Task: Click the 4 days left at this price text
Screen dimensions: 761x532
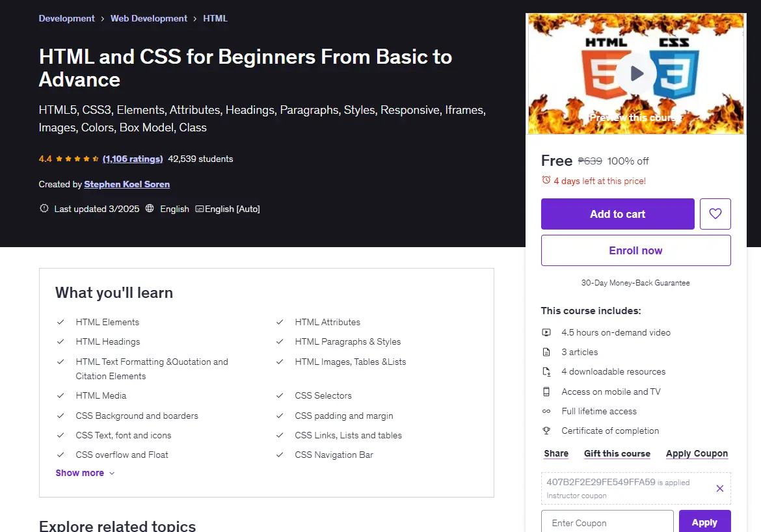Action: [600, 181]
